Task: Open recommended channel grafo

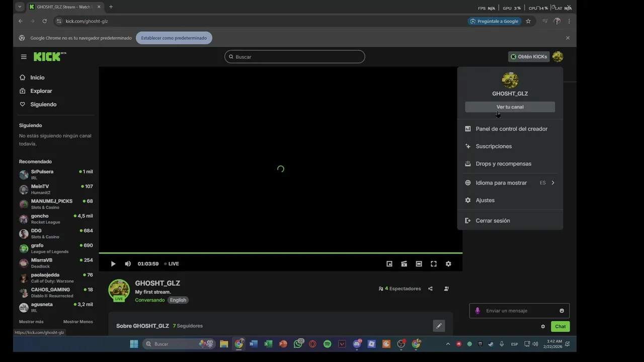Action: [x=56, y=248]
